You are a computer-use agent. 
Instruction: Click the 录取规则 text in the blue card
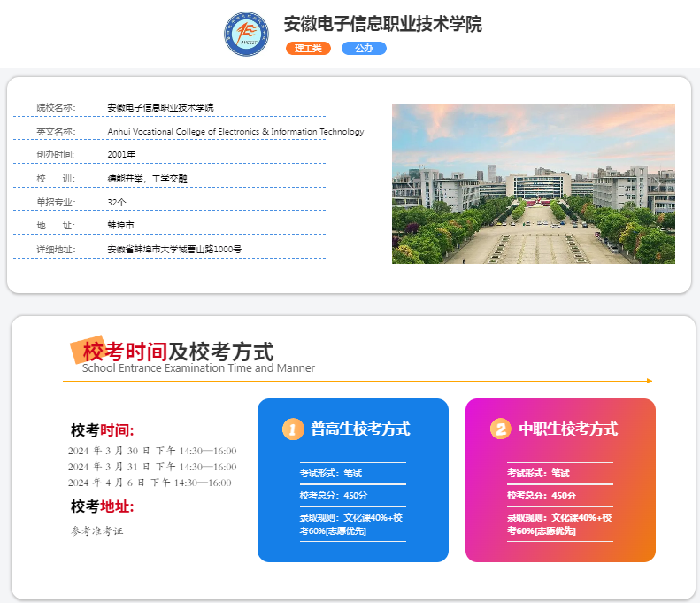[351, 524]
